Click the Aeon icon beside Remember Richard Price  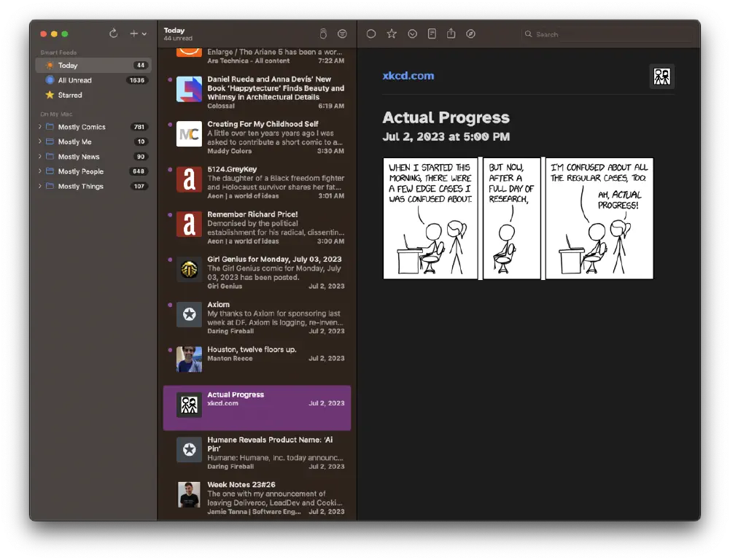pyautogui.click(x=189, y=225)
